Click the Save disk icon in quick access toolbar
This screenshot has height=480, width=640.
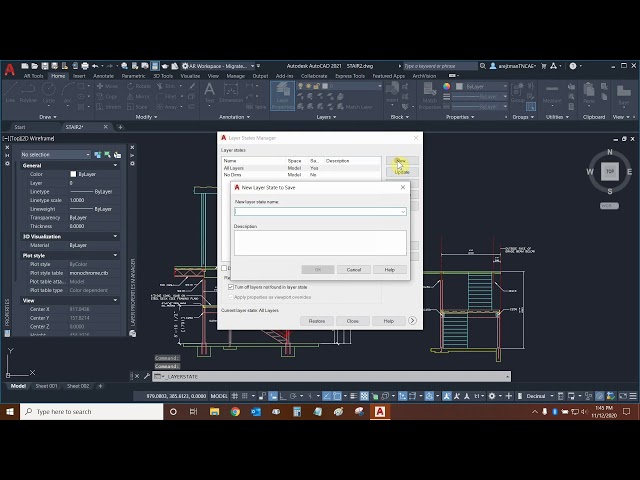point(45,66)
